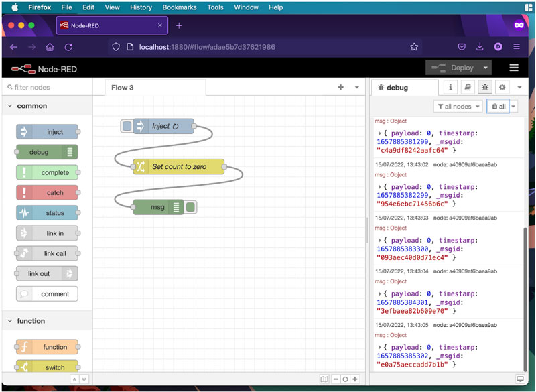This screenshot has width=536, height=392.
Task: Open debug output in new window
Action: pos(520,379)
